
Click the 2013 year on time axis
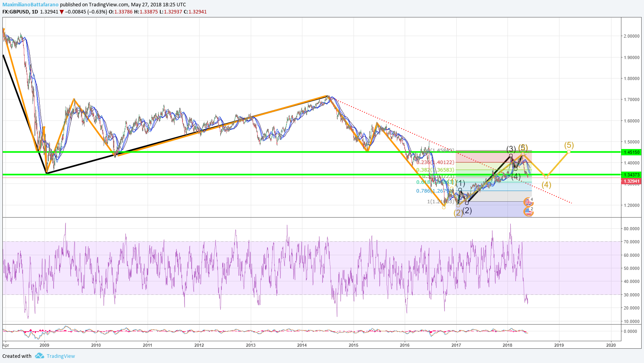(x=251, y=345)
